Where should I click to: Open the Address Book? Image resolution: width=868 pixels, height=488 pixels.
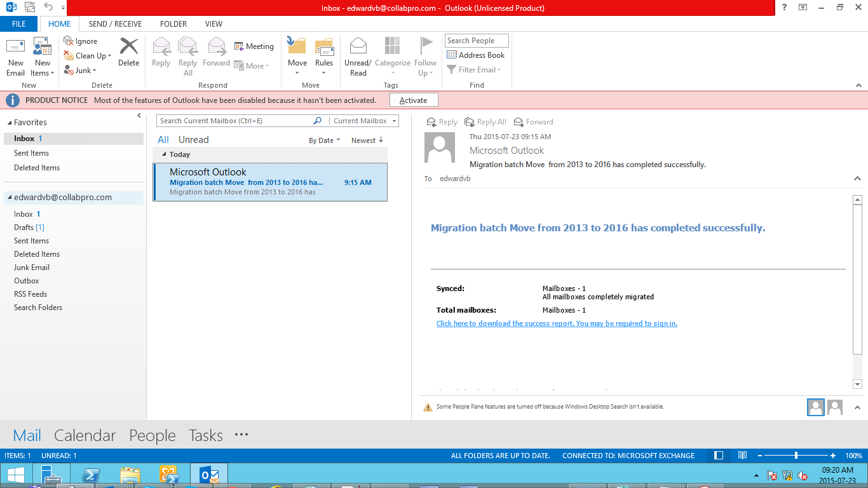click(476, 55)
